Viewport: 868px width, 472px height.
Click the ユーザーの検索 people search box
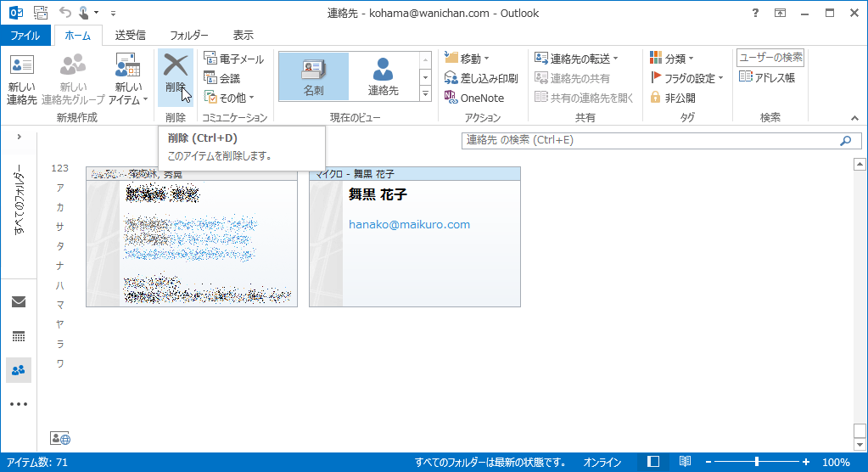coord(770,57)
